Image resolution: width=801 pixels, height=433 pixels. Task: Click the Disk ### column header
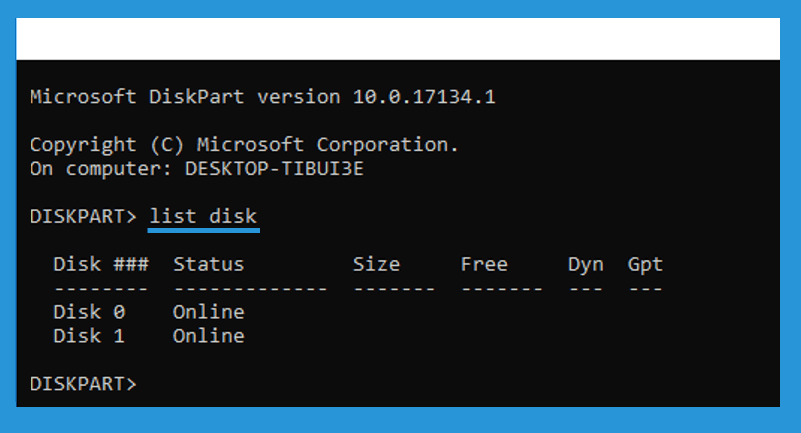[x=101, y=264]
